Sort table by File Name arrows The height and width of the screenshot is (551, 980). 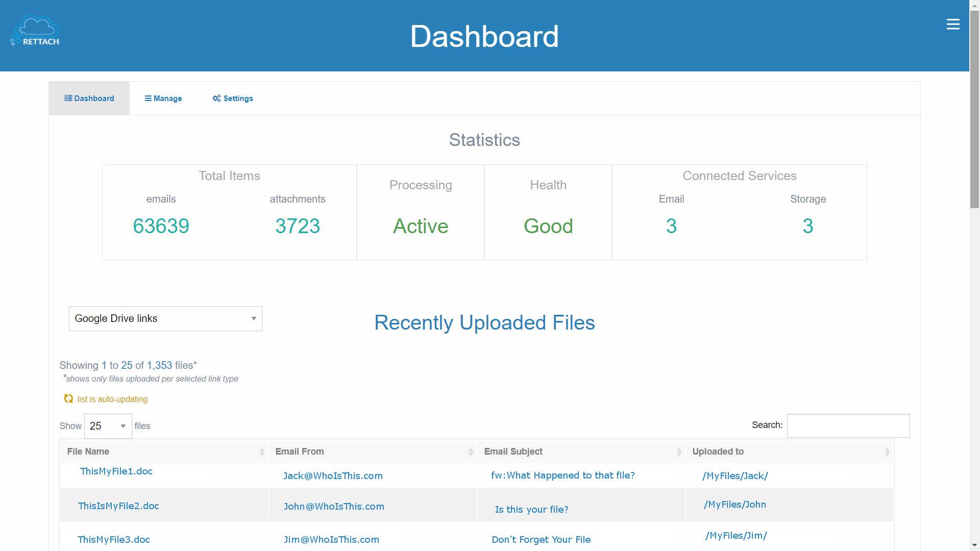pyautogui.click(x=262, y=452)
